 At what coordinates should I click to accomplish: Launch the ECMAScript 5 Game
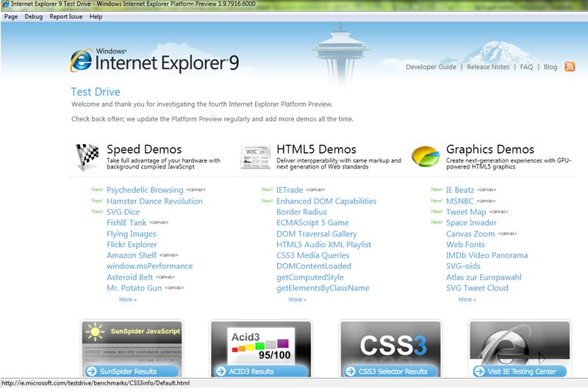tap(312, 222)
